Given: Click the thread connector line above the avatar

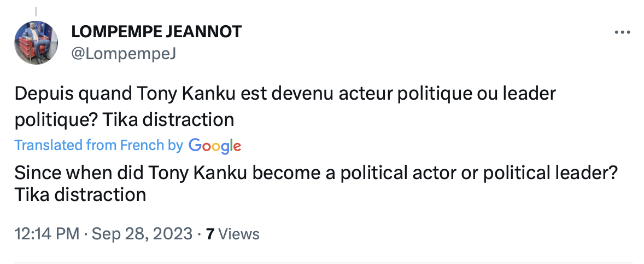Looking at the screenshot, I should (x=36, y=11).
